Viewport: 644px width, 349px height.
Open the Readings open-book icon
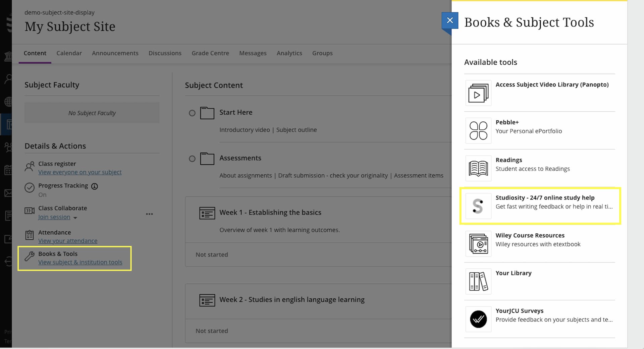(478, 168)
